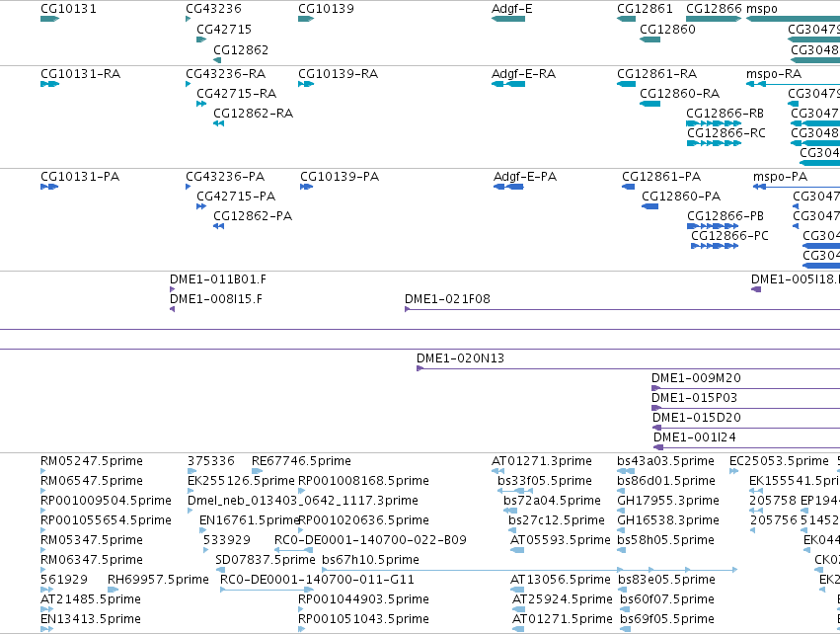Click protein CG12866-PB
This screenshot has width=840, height=634.
(725, 216)
